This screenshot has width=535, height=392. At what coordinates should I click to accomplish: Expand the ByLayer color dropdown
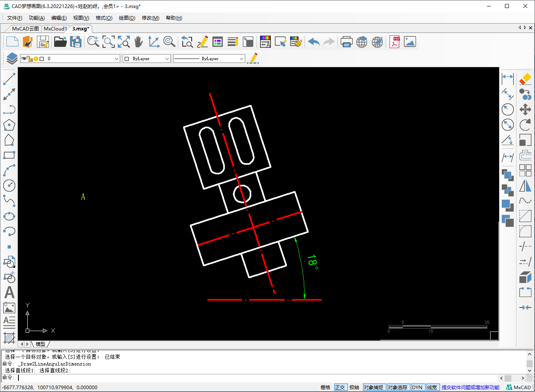click(167, 59)
